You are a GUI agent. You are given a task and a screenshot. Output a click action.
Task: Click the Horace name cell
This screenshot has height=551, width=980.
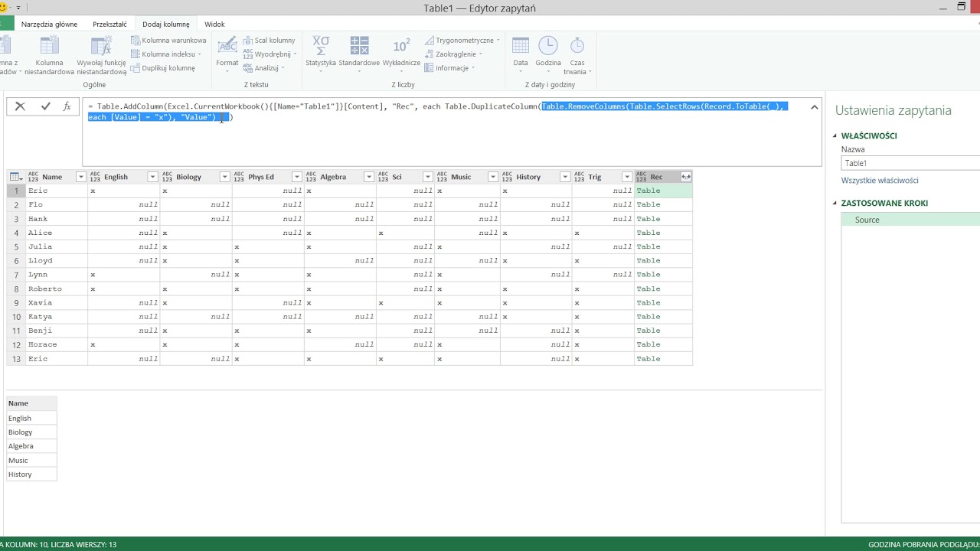(x=57, y=344)
